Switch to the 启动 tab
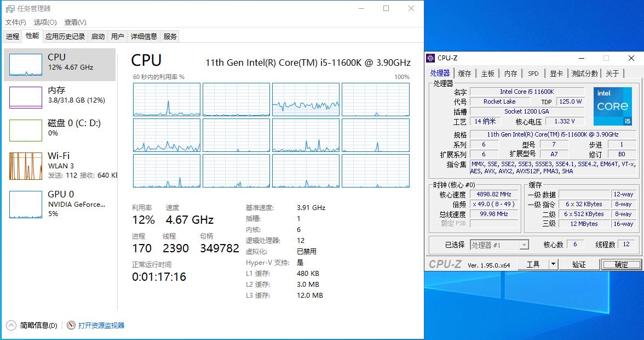The image size is (644, 340). (x=97, y=37)
